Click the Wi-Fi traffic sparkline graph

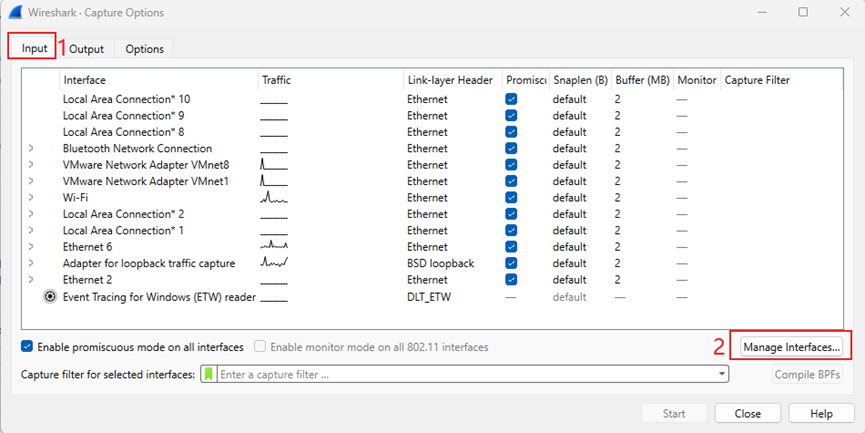[274, 197]
